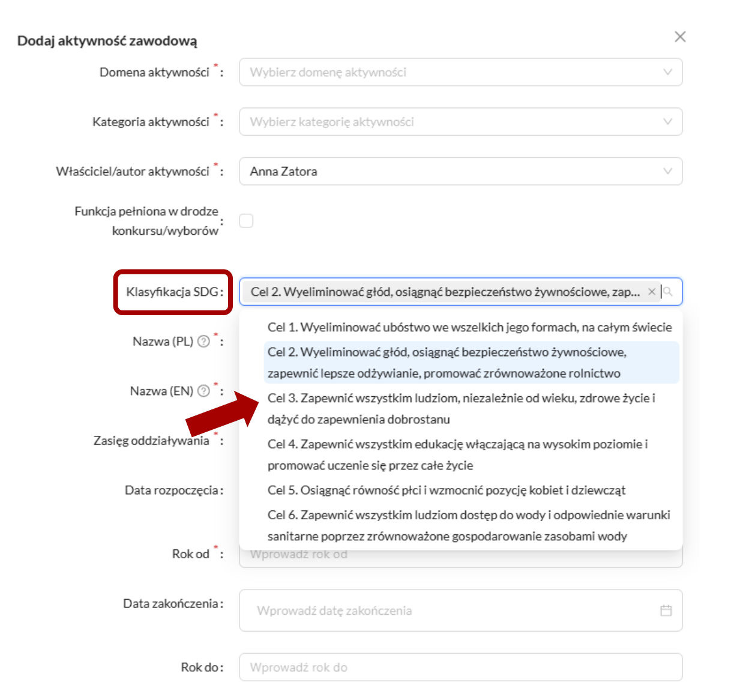Open the Domena aktywności dropdown
734x700 pixels.
click(460, 72)
